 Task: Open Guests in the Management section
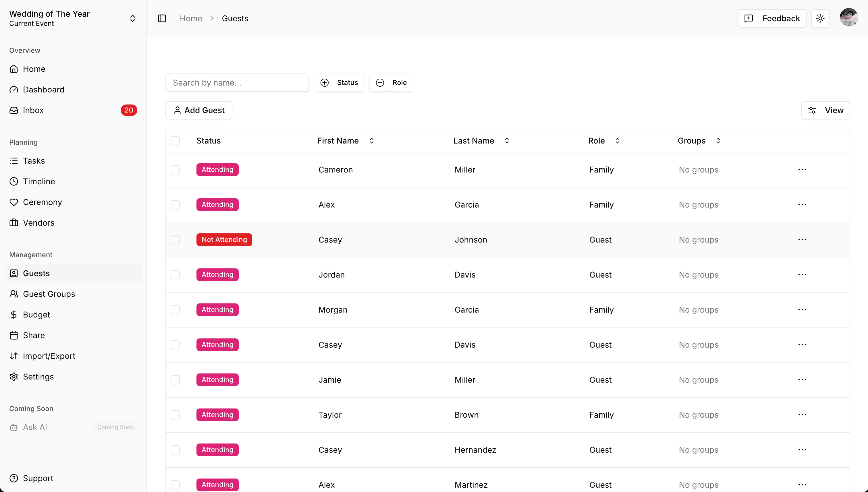tap(36, 273)
